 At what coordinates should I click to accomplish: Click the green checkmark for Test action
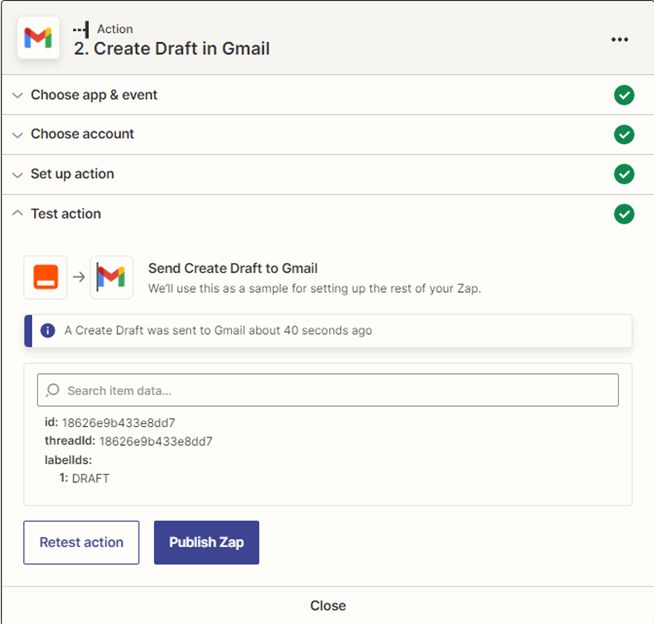pyautogui.click(x=624, y=214)
